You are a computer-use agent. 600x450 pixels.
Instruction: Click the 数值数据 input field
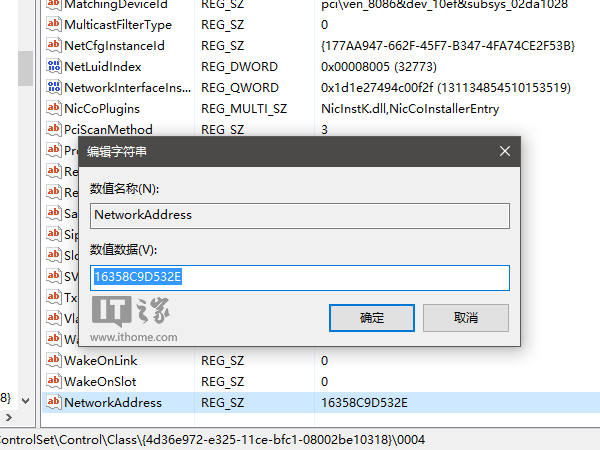pyautogui.click(x=300, y=277)
